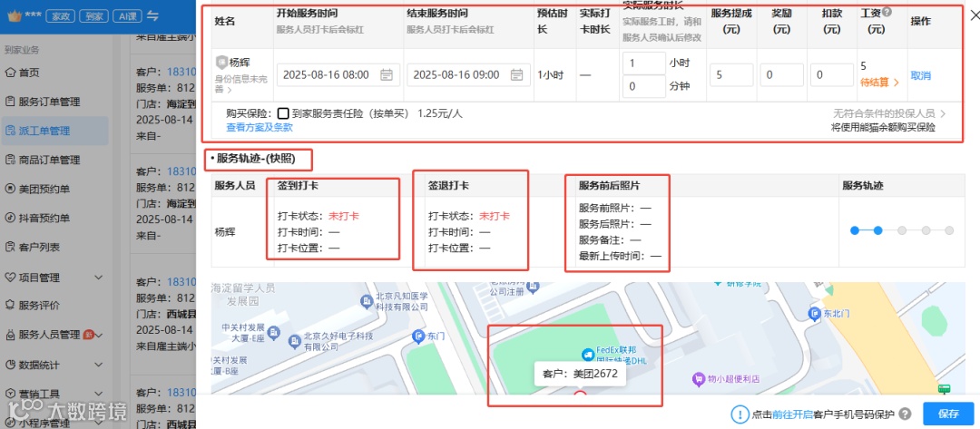Open 美团预约单 in the sidebar
980x429 pixels.
[37, 189]
